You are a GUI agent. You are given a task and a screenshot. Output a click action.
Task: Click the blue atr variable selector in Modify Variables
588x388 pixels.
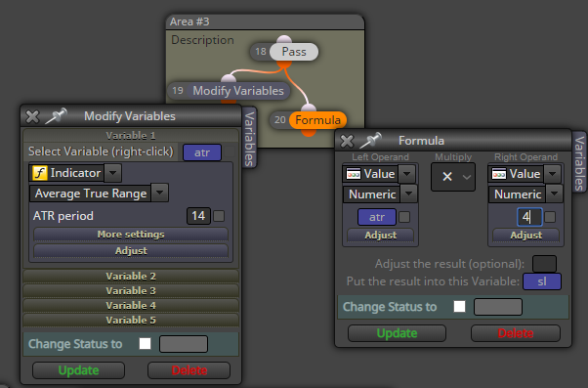pos(202,152)
